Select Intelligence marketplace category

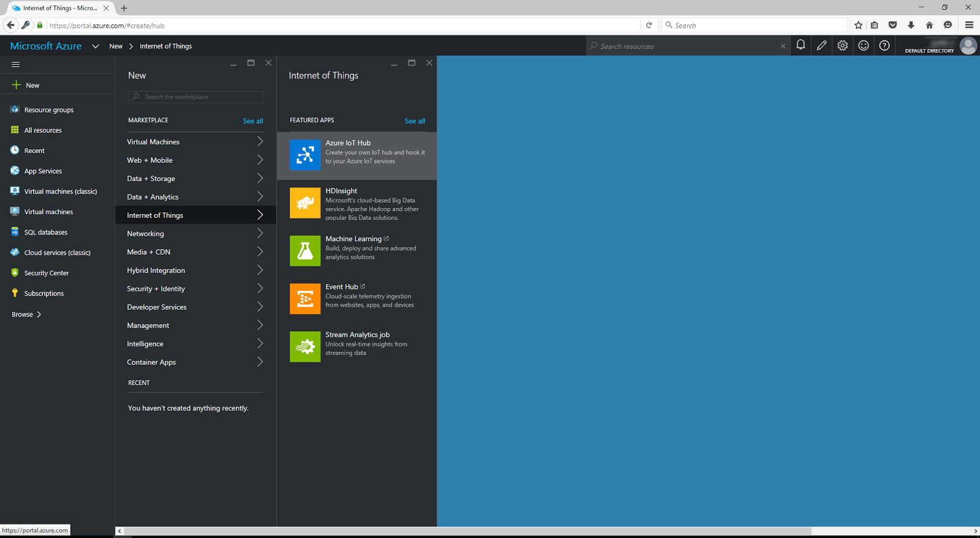(195, 343)
